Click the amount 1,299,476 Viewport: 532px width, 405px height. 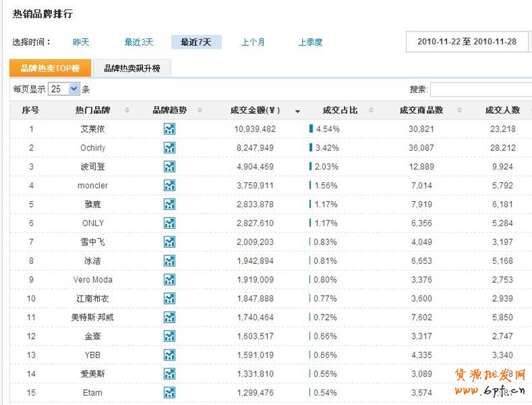[x=255, y=393]
